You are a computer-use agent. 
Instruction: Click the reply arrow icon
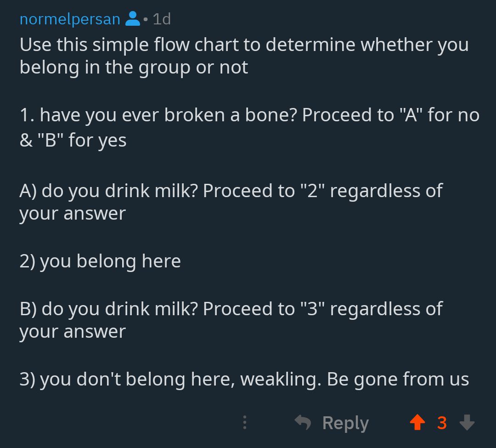302,422
